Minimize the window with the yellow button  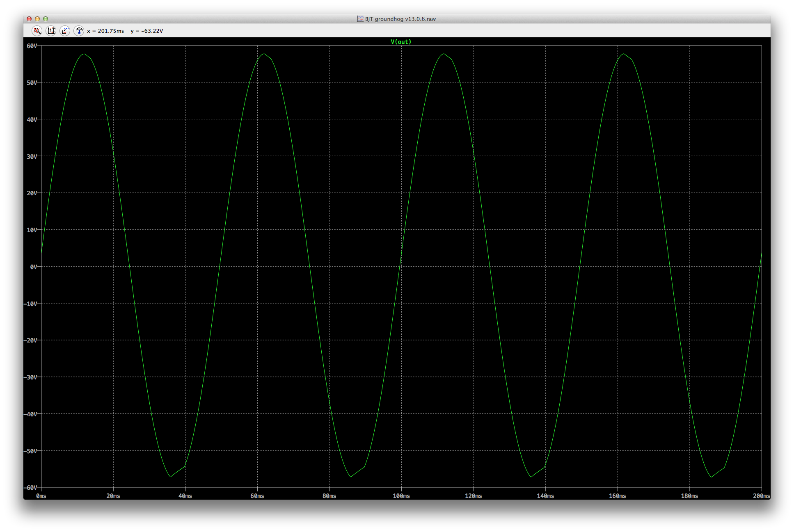click(x=37, y=19)
